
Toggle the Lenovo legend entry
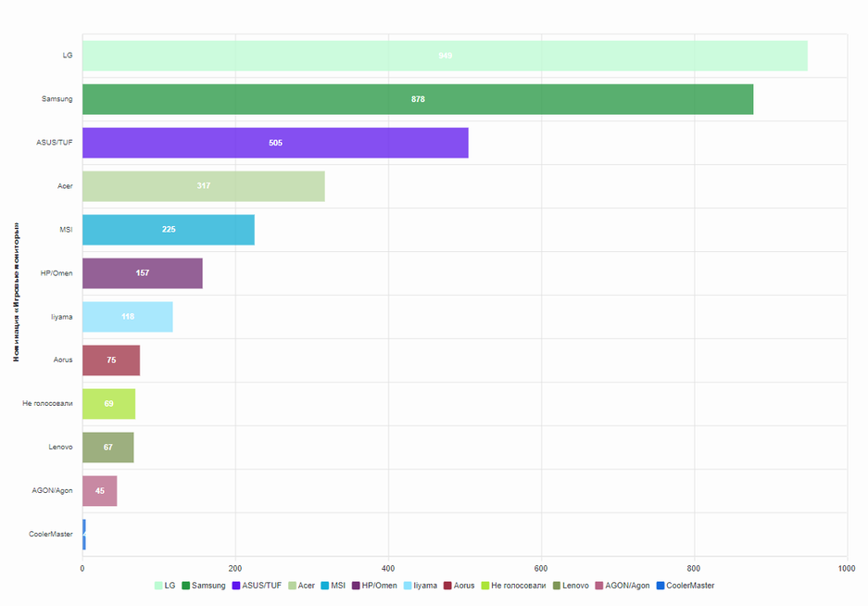[x=571, y=586]
